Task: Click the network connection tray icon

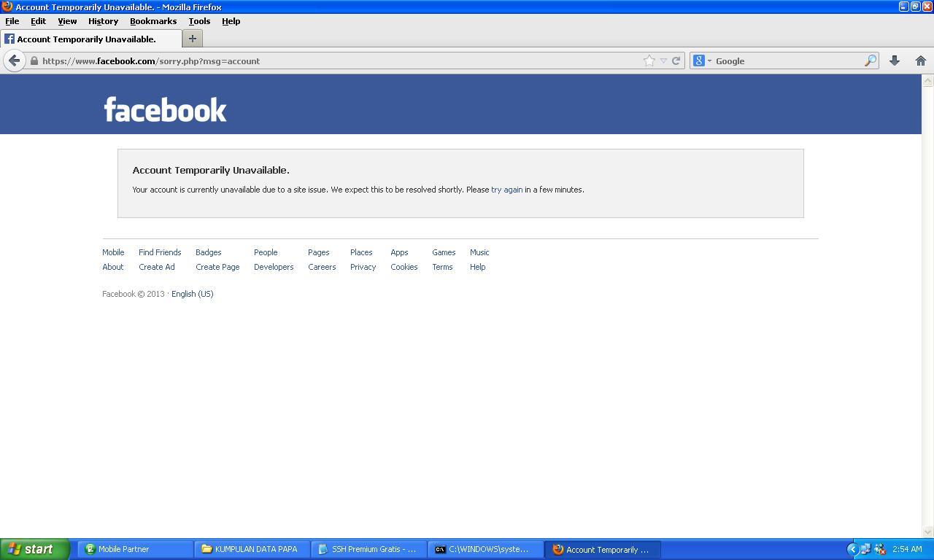Action: click(x=865, y=549)
